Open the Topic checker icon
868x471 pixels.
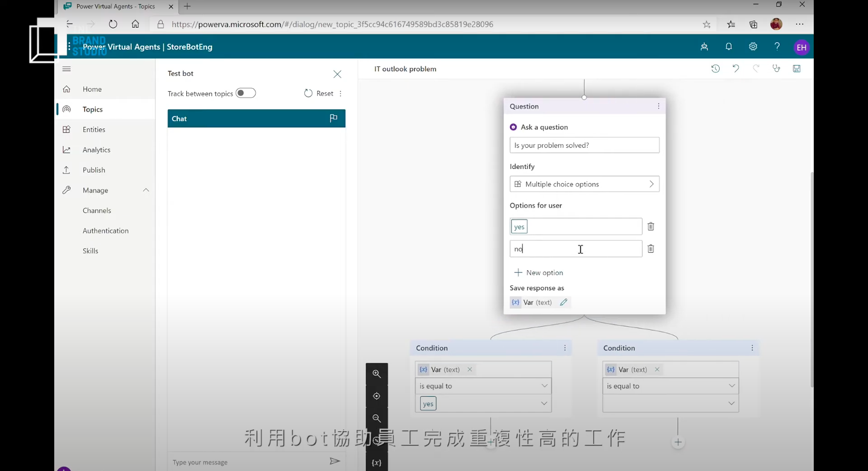click(776, 69)
